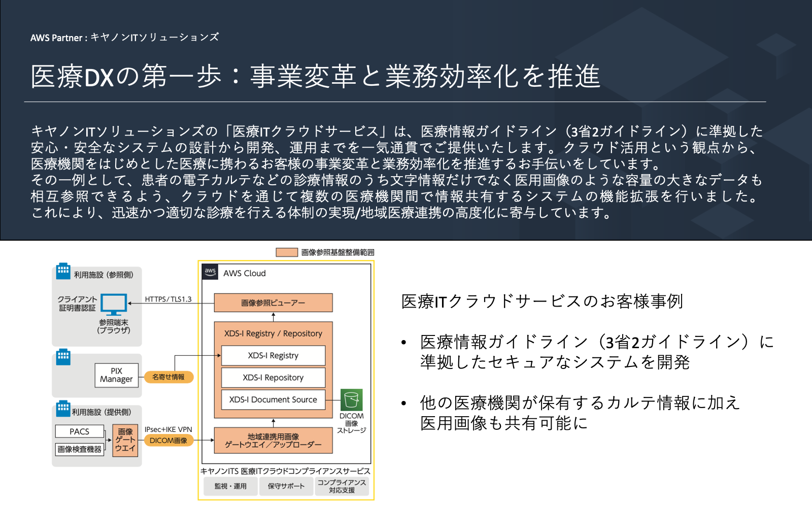Click the DICOM画像ストレージ label
Viewport: 812px width, 505px height.
tap(352, 423)
